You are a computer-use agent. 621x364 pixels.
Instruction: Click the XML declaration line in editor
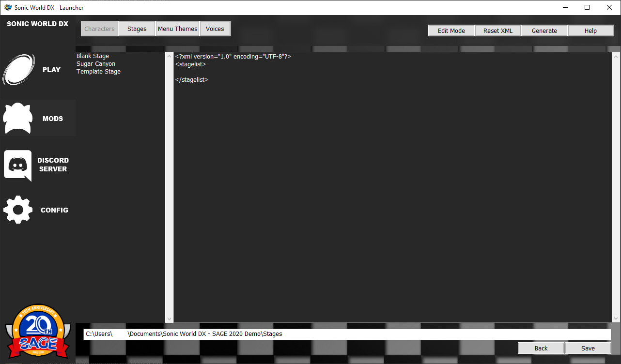point(233,56)
